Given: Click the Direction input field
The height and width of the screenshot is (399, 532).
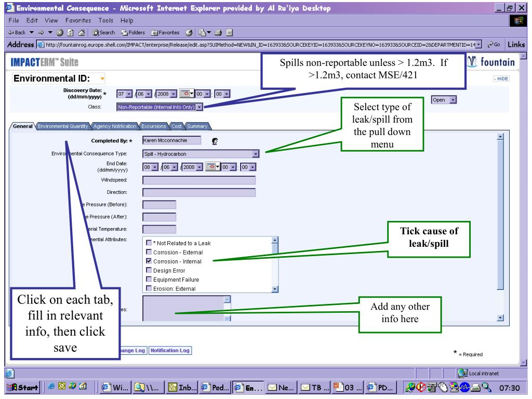Looking at the screenshot, I should [199, 193].
